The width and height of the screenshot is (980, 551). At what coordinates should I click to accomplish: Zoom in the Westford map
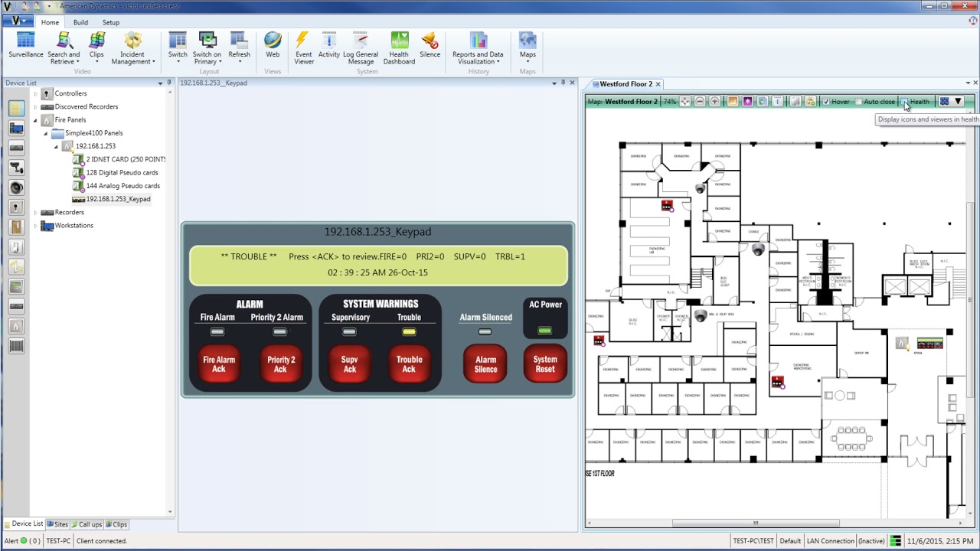pyautogui.click(x=714, y=102)
